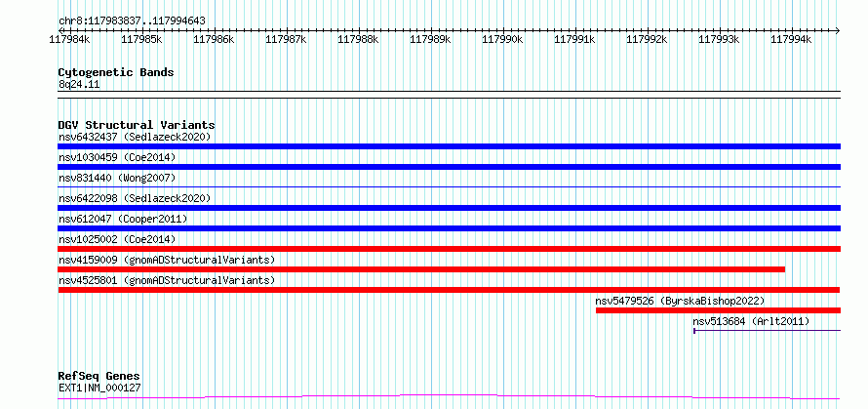Click the ruler's right end arrow
This screenshot has height=409, width=868.
click(838, 30)
